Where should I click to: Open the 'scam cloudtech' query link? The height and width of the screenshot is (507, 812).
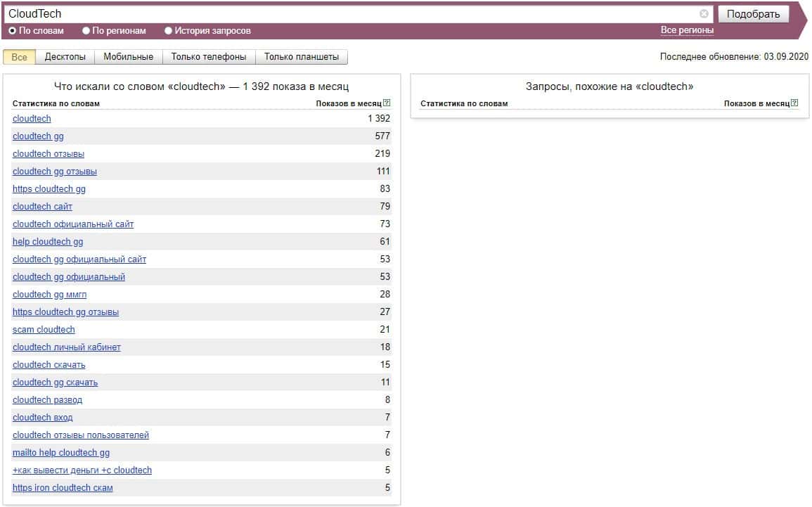[44, 330]
